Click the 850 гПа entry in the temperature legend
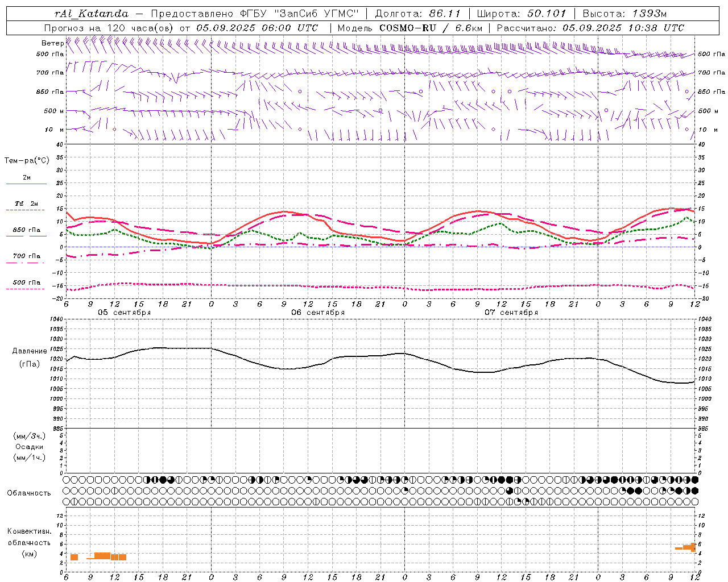The width and height of the screenshot is (728, 582). tap(27, 230)
